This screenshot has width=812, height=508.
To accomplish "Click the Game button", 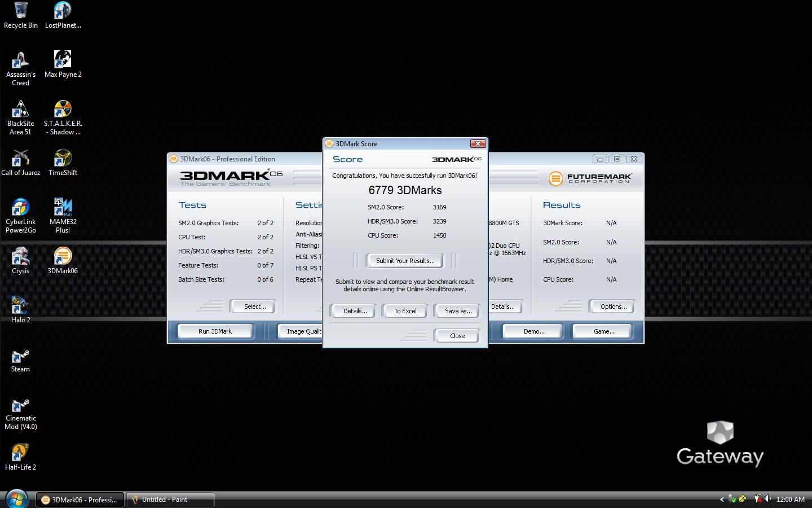I will click(604, 331).
